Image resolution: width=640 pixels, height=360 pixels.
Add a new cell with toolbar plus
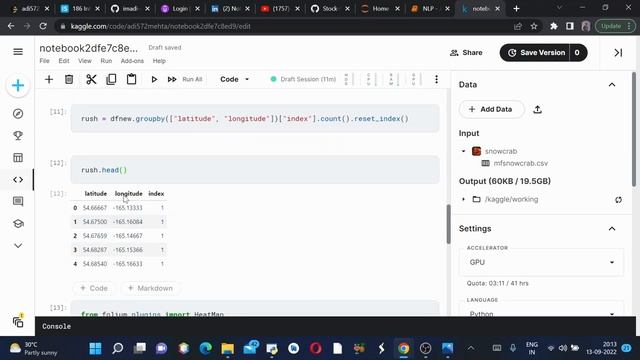point(49,79)
